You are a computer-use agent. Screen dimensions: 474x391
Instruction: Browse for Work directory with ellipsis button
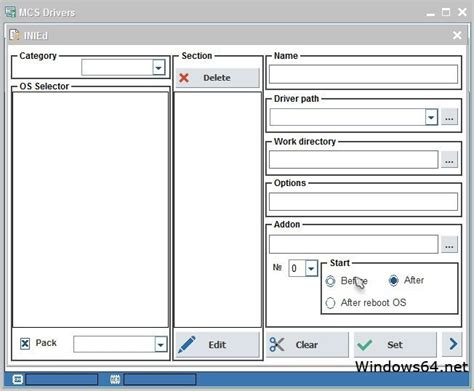pos(449,160)
